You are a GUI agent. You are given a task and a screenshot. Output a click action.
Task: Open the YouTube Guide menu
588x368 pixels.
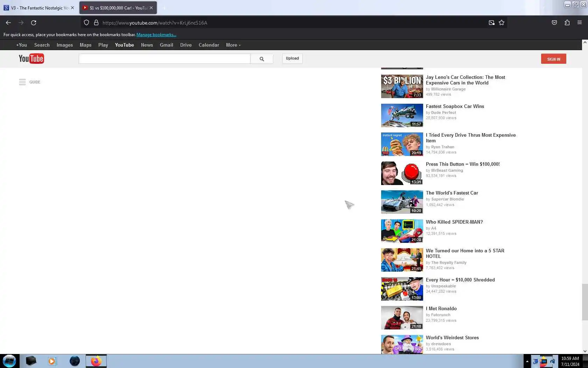[x=30, y=82]
